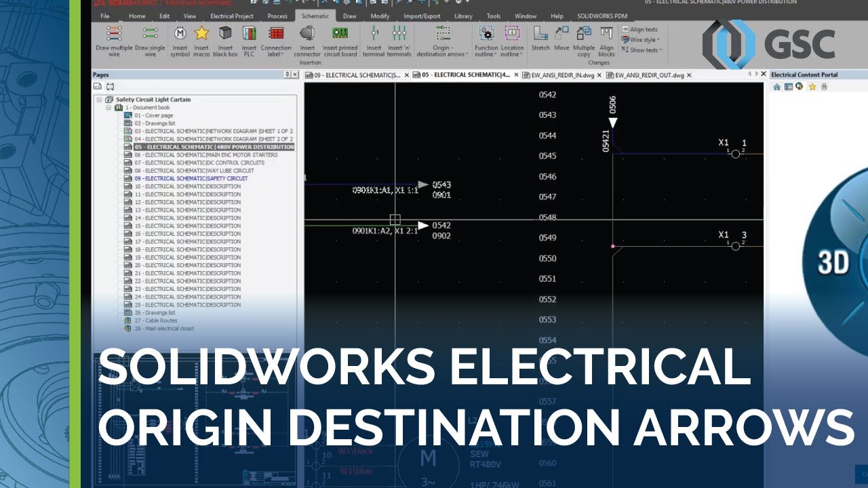Collapse the 1 - Document book node
The width and height of the screenshot is (868, 488).
[x=108, y=108]
